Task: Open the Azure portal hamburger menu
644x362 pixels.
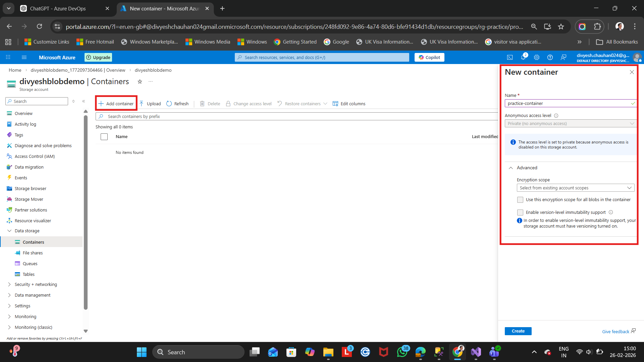Action: (x=24, y=57)
